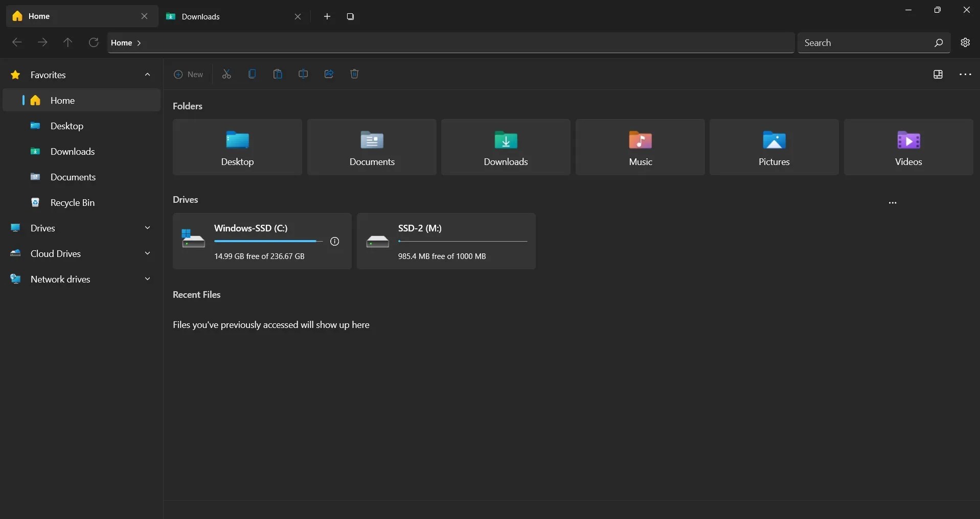980x519 pixels.
Task: Open the more options menu for Drives
Action: 893,203
